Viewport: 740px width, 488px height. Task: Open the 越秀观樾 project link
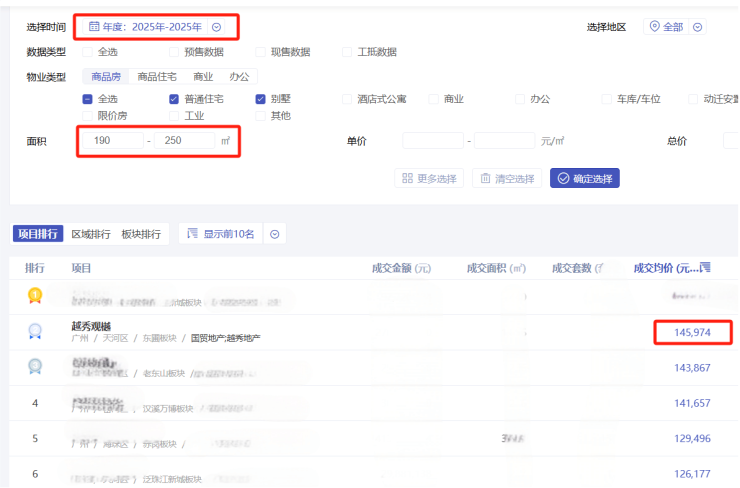tap(91, 325)
